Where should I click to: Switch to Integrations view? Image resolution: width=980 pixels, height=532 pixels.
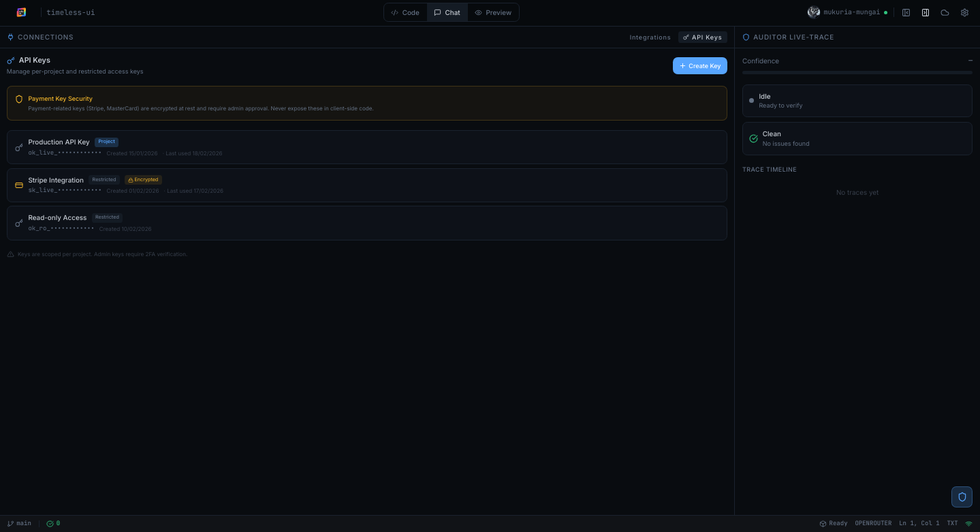(x=650, y=37)
